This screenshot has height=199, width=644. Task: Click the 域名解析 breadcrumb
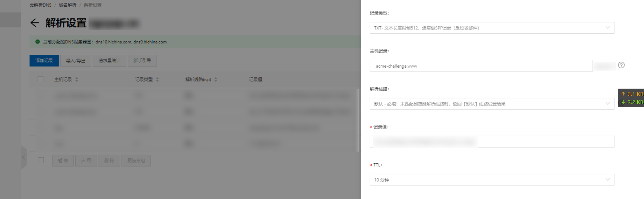(68, 5)
